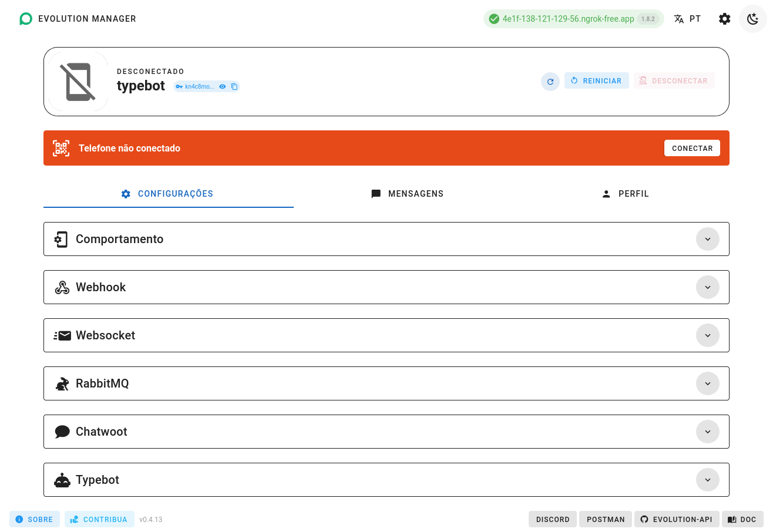
Task: Click the ngrok-free.app server address chip
Action: 574,19
